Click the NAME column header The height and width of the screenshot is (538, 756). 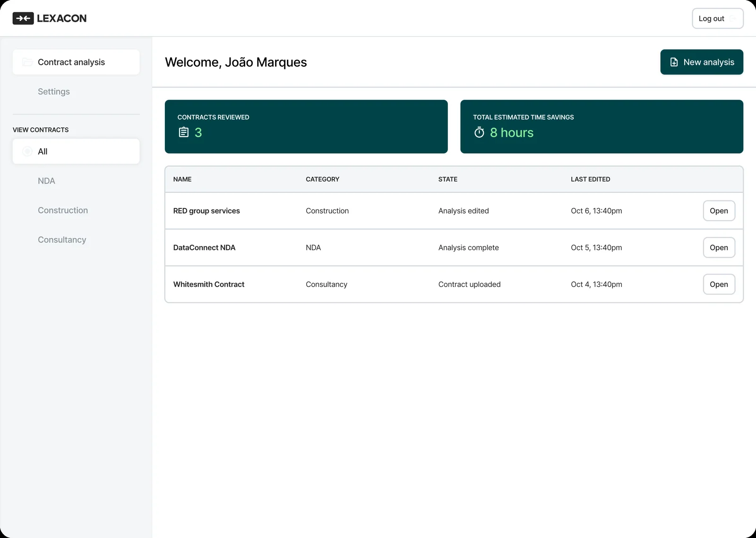pyautogui.click(x=182, y=179)
